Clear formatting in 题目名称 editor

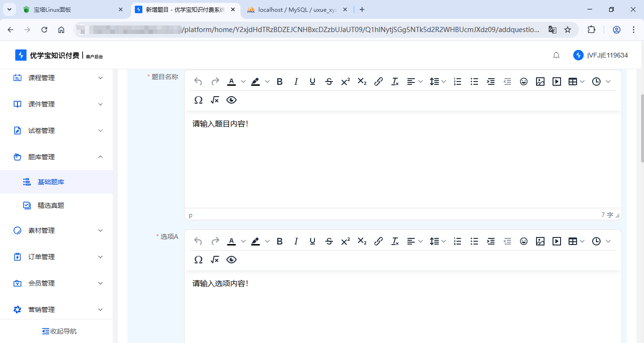tap(395, 82)
